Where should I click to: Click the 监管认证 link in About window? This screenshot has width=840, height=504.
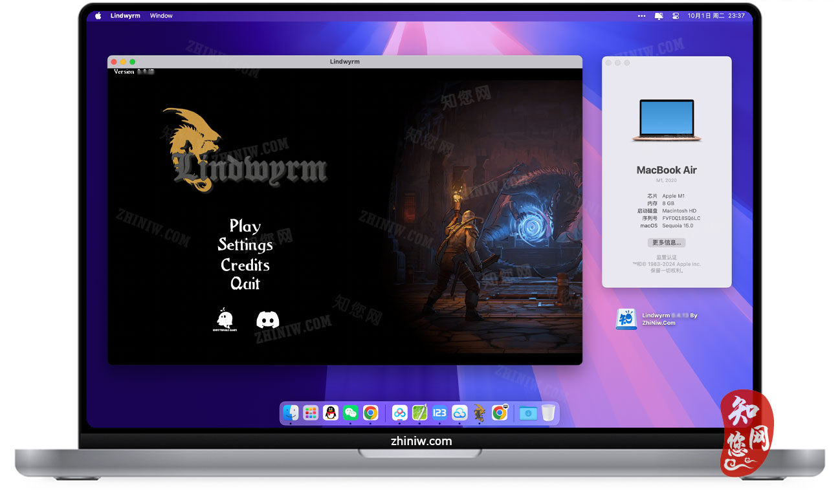pos(667,257)
